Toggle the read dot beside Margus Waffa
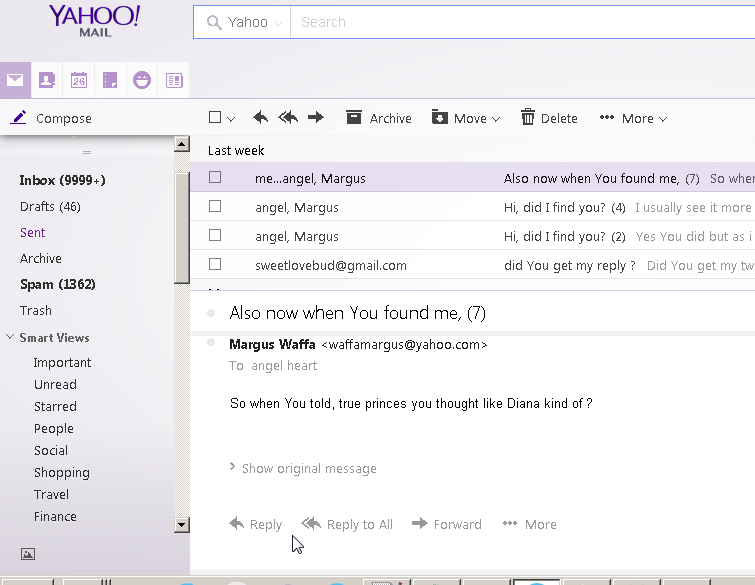This screenshot has width=755, height=585. (x=210, y=342)
